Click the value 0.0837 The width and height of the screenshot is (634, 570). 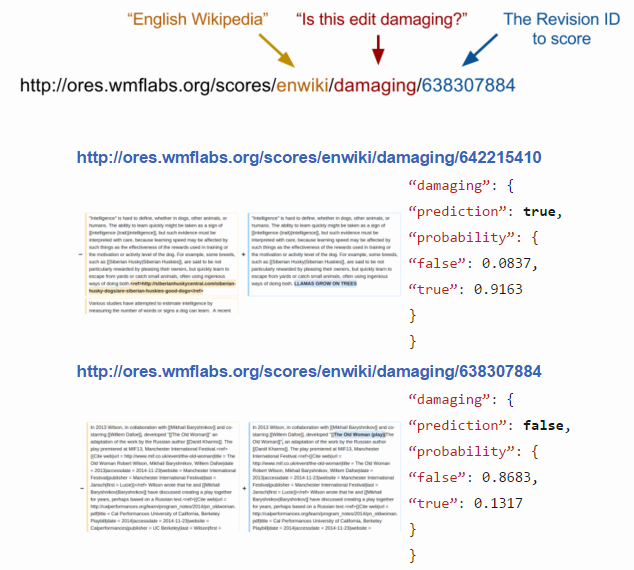coord(509,263)
